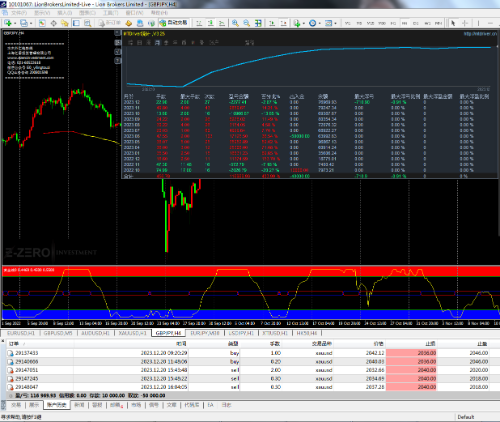Switch to the candlestick chart icon
500x422 pixels.
(x=211, y=23)
